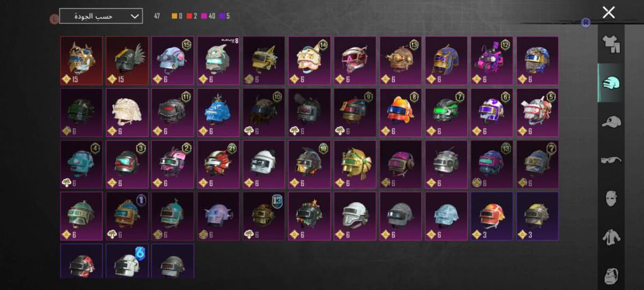Pick the white helmet with blue badge 6
The width and height of the screenshot is (644, 290).
(x=127, y=261)
